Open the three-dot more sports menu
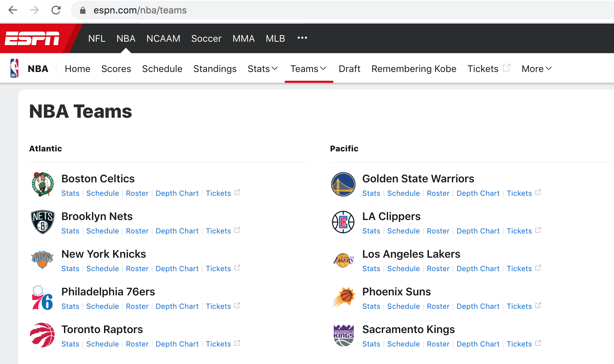Image resolution: width=614 pixels, height=364 pixels. tap(302, 38)
